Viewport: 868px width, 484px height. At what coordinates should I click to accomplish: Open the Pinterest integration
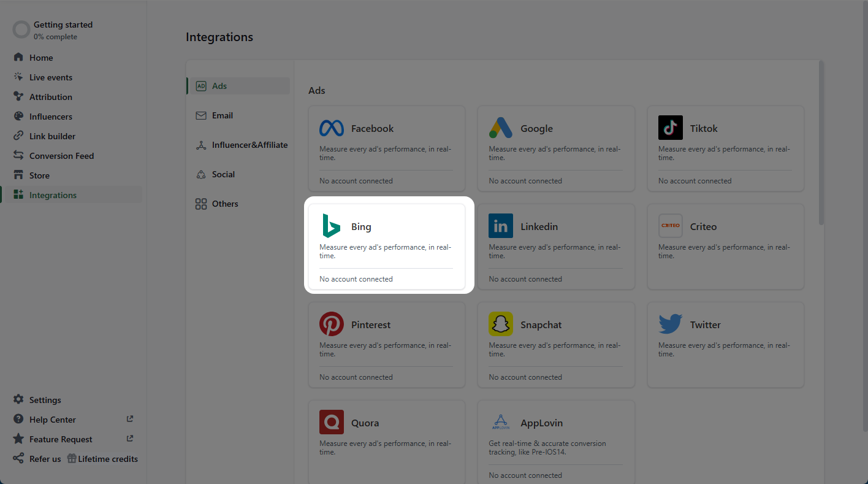332,324
